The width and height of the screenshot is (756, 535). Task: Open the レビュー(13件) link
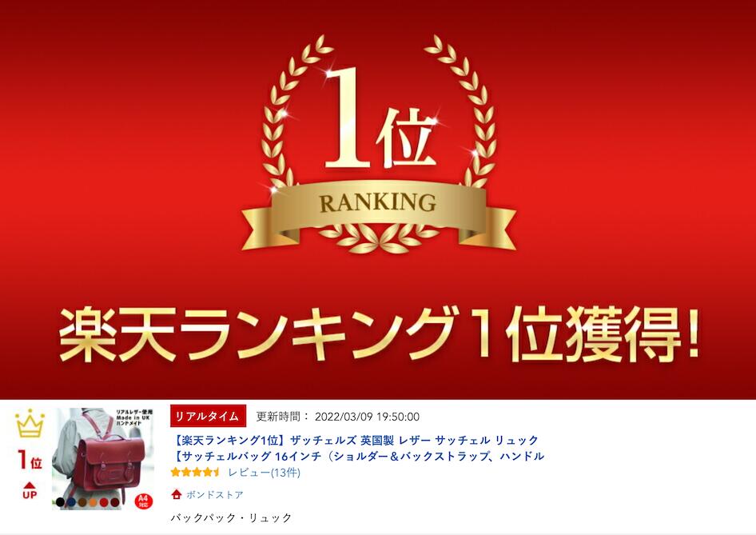coord(264,473)
